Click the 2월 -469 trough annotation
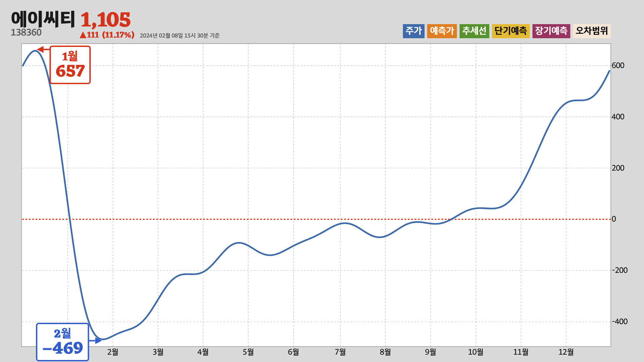644x362 pixels. pos(62,342)
